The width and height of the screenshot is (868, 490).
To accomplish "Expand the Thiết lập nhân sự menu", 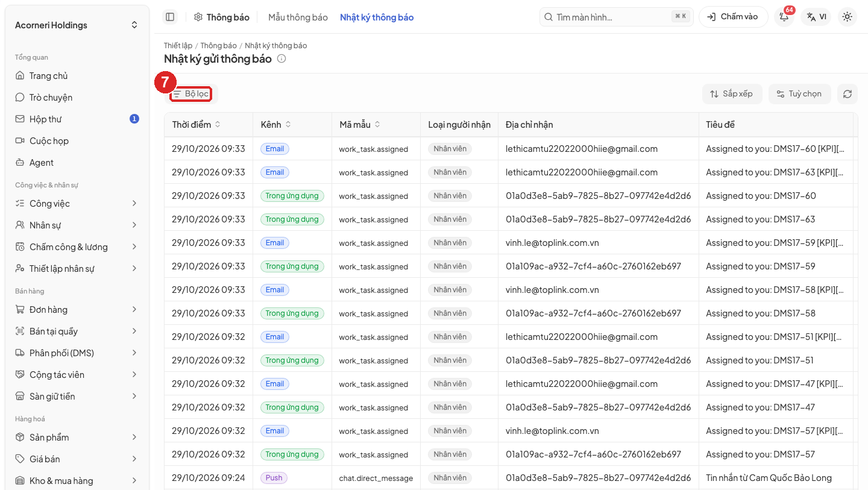I will [x=77, y=269].
